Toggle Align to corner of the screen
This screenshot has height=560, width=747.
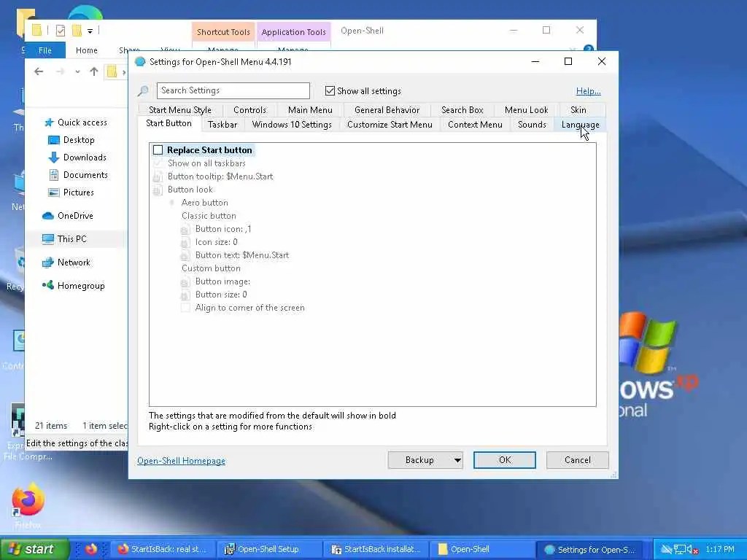coord(185,308)
